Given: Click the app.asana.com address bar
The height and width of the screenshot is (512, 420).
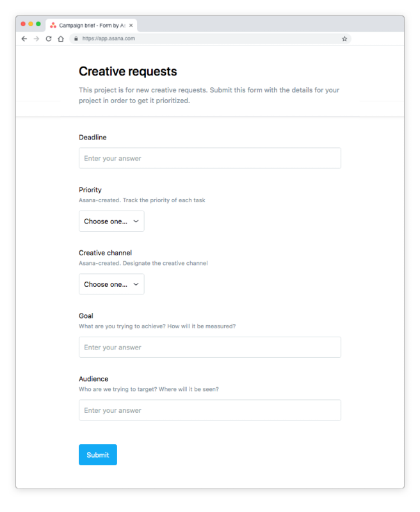Looking at the screenshot, I should tap(211, 38).
